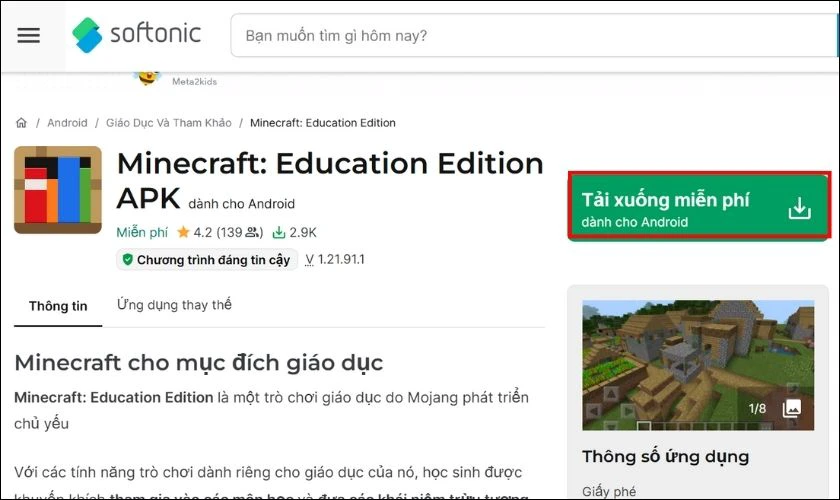Click "Minecraft cho mục đích giáo dục" heading
The height and width of the screenshot is (500, 840).
click(x=199, y=363)
